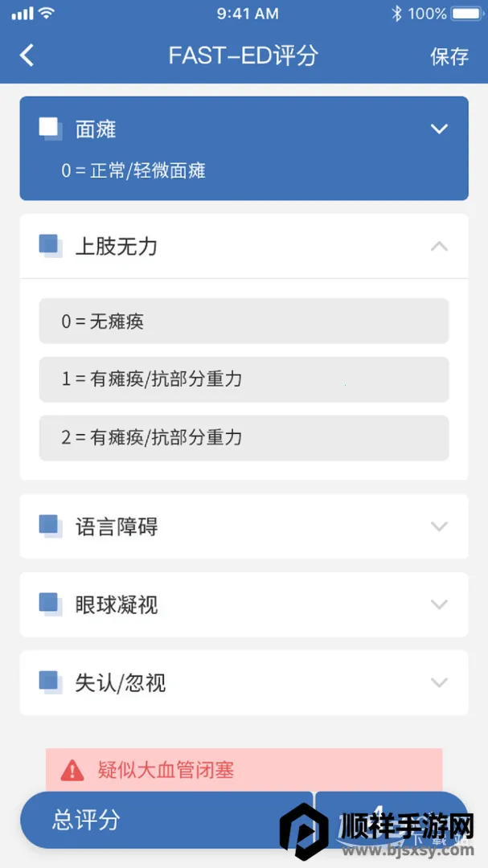This screenshot has height=868, width=488.
Task: Select option 1 = 有瘫痪/抗部分重力
Action: 244,379
